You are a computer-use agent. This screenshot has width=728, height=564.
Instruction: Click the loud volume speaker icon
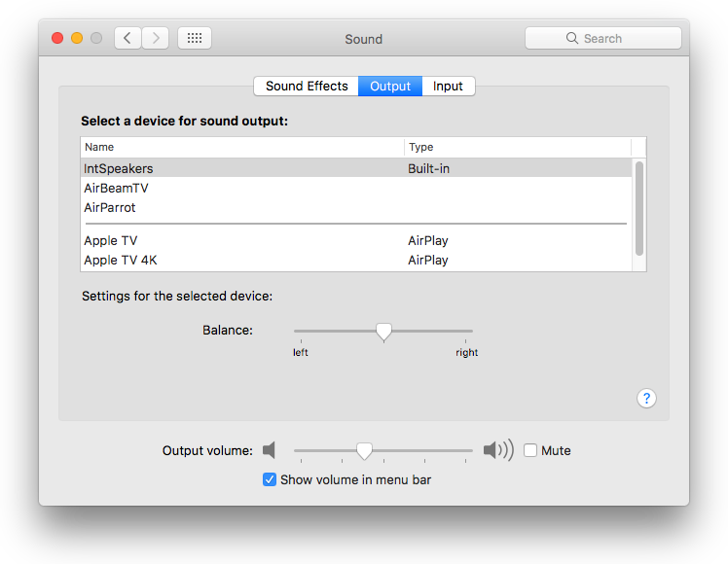pyautogui.click(x=497, y=450)
